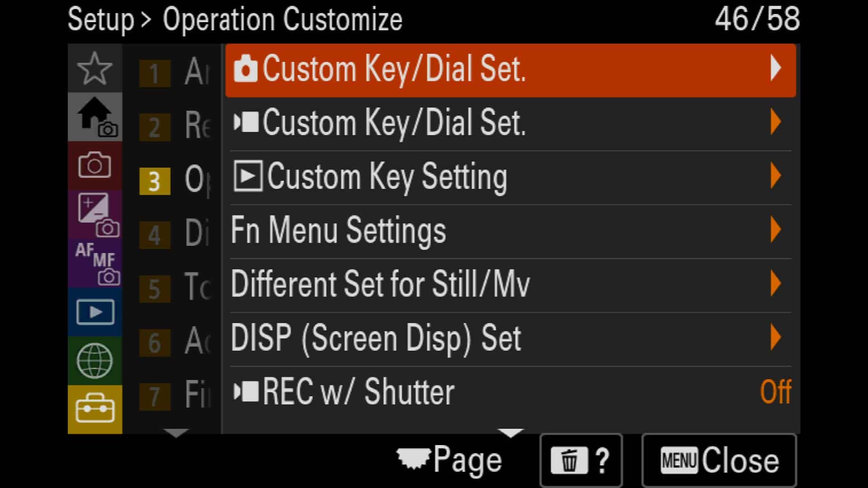Viewport: 868px width, 488px height.
Task: Open movie Custom Key/Dial Set. item
Action: (x=511, y=123)
